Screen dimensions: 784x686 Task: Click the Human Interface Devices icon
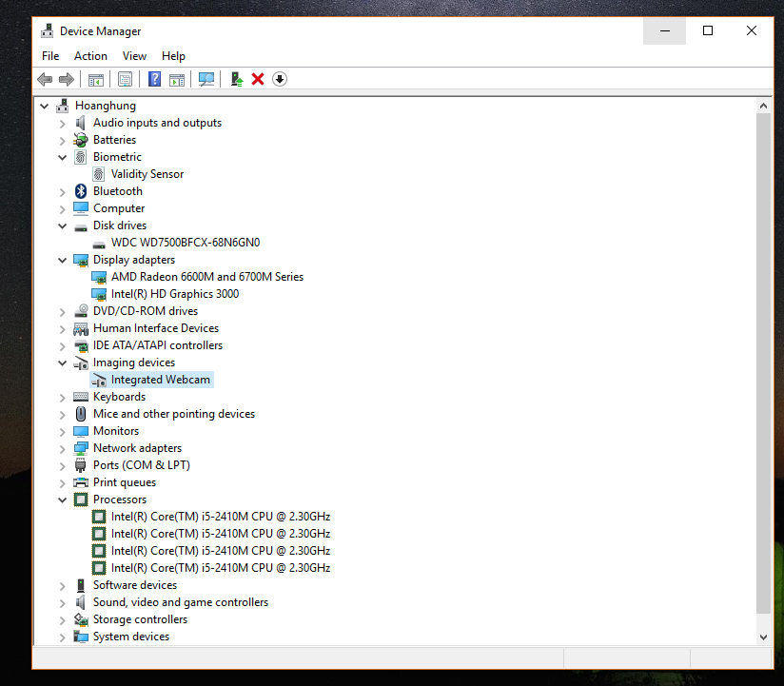pyautogui.click(x=81, y=328)
